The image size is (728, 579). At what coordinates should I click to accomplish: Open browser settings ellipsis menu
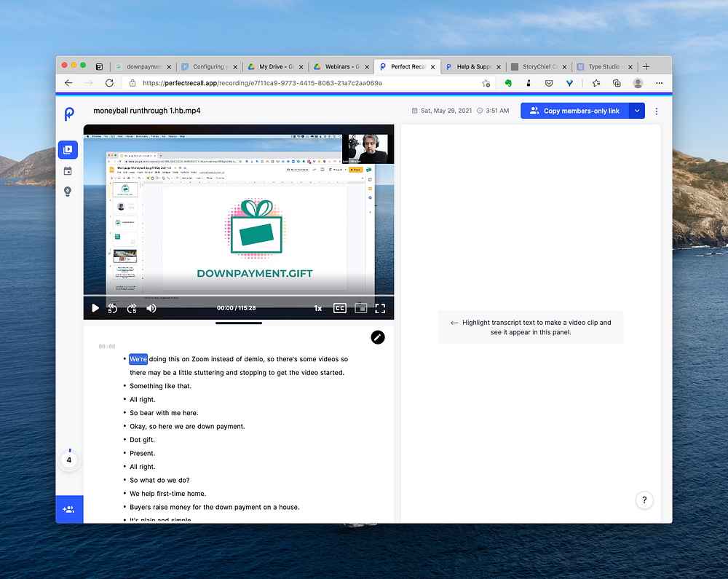pyautogui.click(x=660, y=83)
